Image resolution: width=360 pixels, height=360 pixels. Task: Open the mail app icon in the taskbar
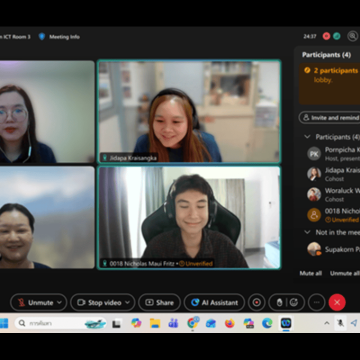(x=211, y=323)
